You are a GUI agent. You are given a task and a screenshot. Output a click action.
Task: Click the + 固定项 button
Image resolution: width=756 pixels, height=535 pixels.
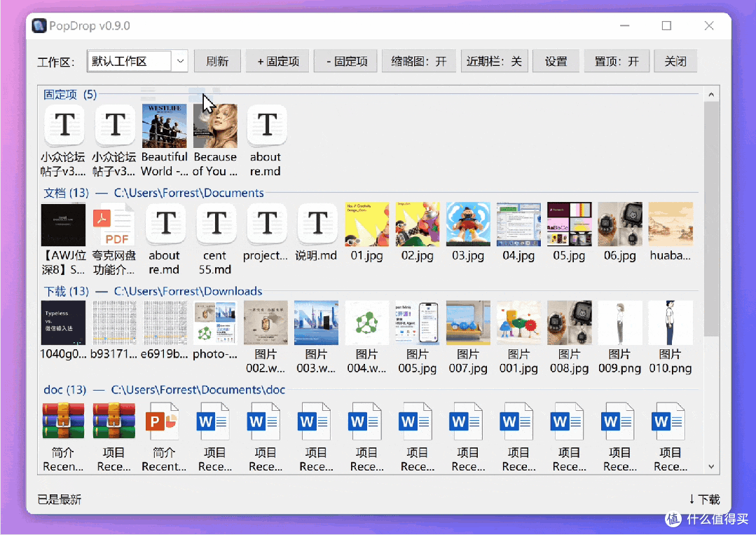(277, 61)
